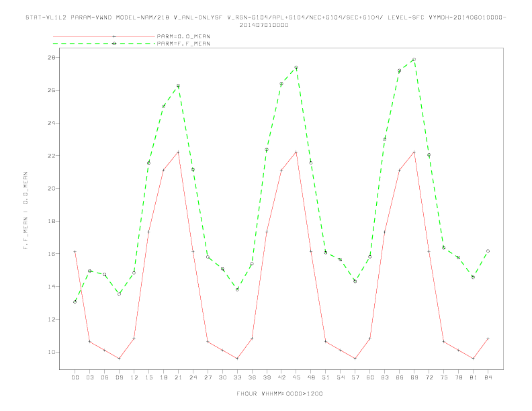
Task: Click the x-axis tick label 27
Action: pos(208,377)
